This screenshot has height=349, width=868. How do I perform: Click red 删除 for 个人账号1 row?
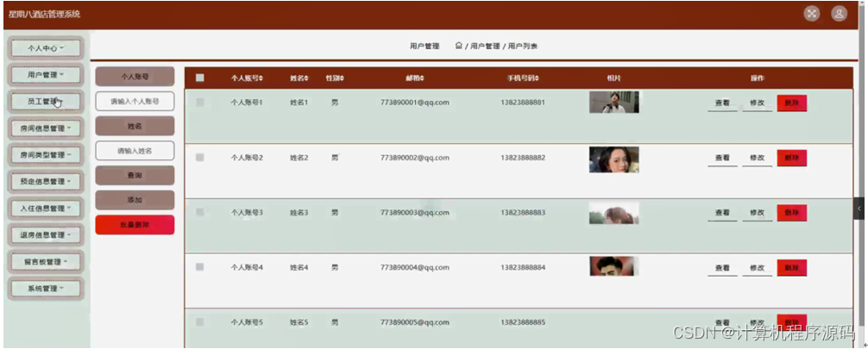coord(792,103)
